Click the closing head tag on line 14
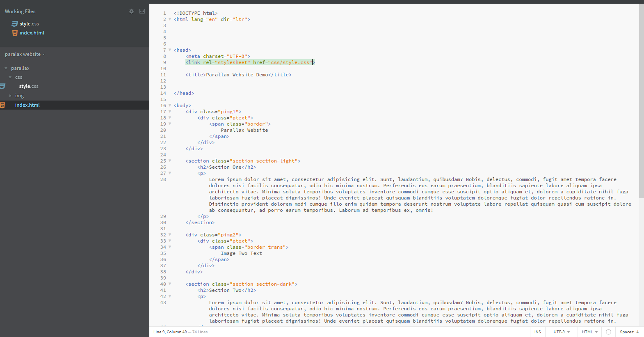 (x=184, y=93)
